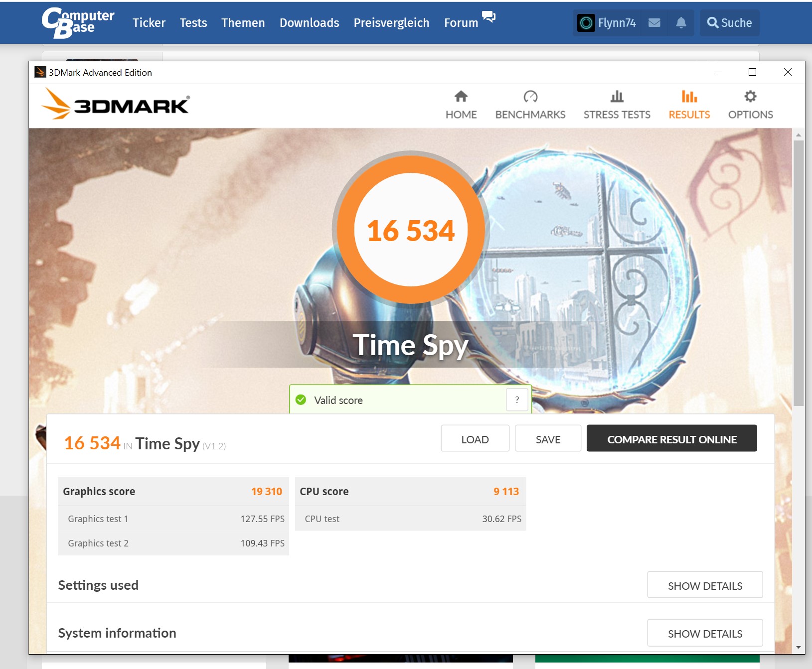Click the Time Spy banner title
Screen dimensions: 812x669
click(411, 345)
